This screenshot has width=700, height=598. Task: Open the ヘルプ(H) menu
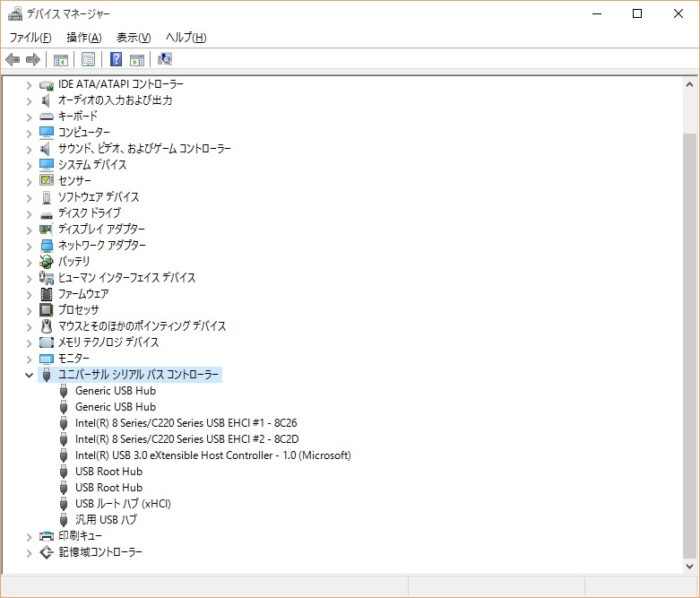[186, 37]
